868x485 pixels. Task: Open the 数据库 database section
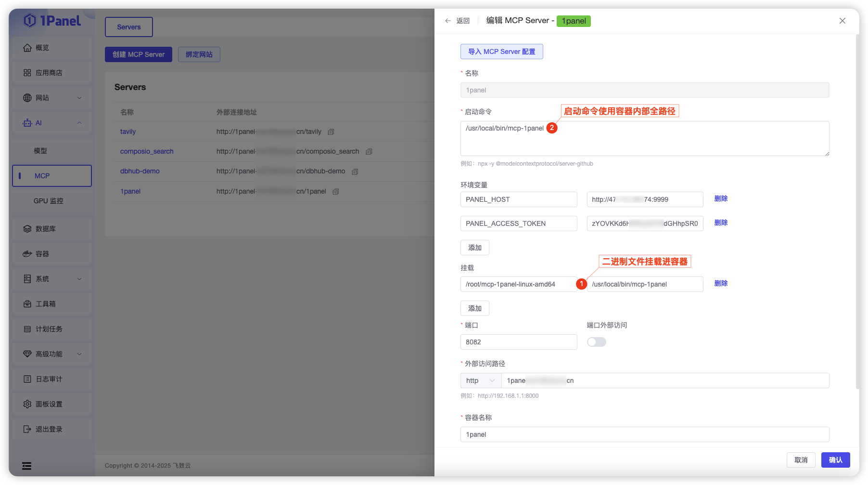coord(52,229)
